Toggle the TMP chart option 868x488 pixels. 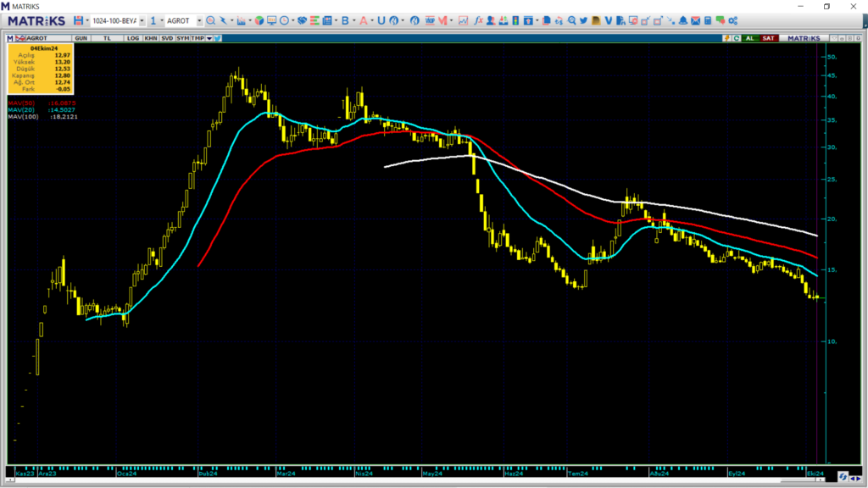pyautogui.click(x=198, y=38)
